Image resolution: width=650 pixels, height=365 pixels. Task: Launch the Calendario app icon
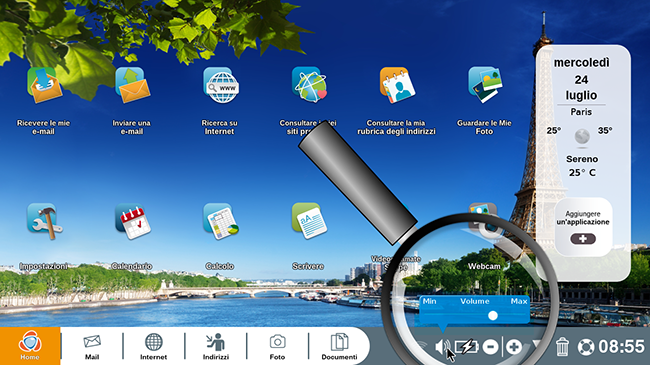(133, 221)
